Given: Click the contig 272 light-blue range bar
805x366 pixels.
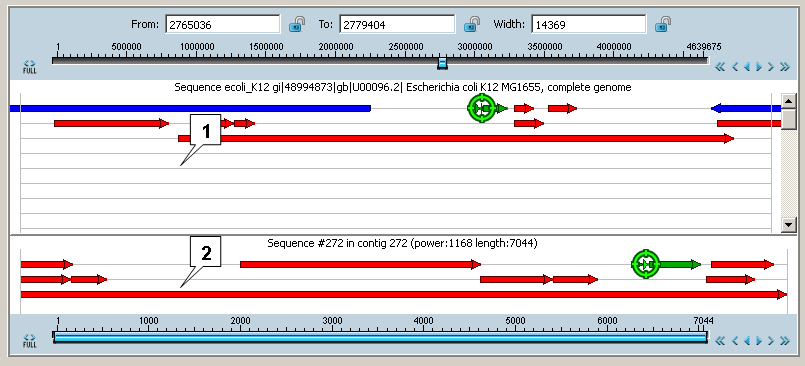Looking at the screenshot, I should coord(380,337).
